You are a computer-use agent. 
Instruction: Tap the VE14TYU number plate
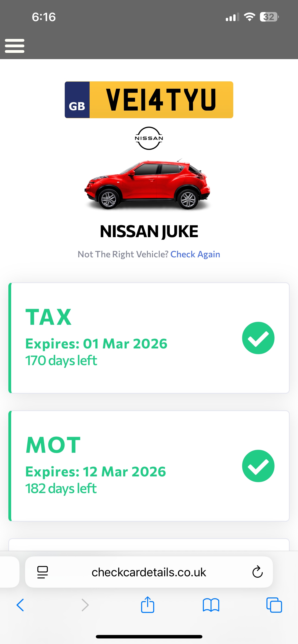149,100
